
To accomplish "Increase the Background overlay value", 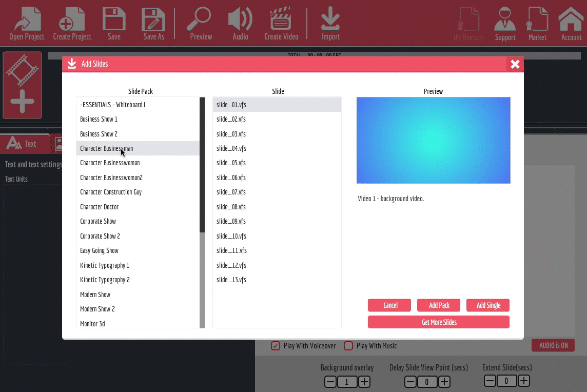I will pos(364,382).
